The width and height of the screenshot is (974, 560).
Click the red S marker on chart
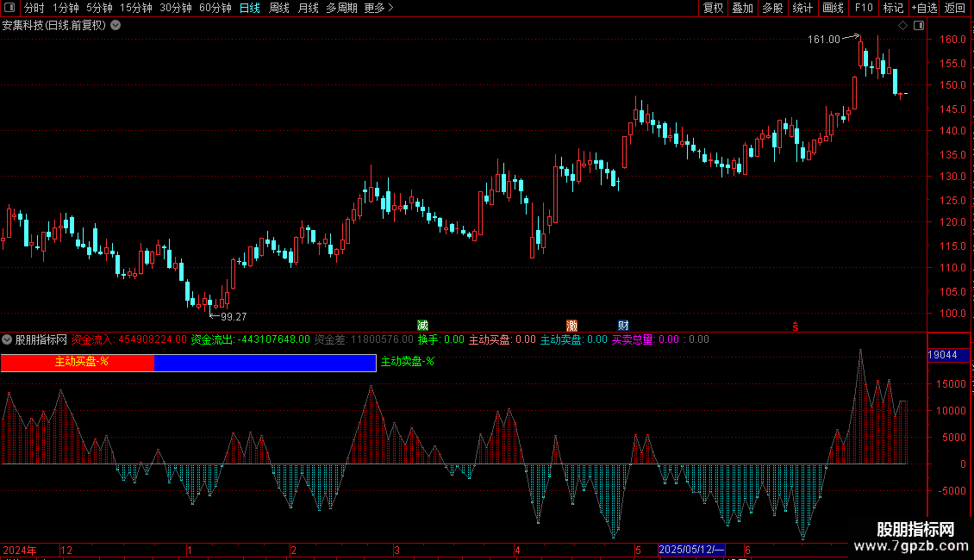pos(795,327)
